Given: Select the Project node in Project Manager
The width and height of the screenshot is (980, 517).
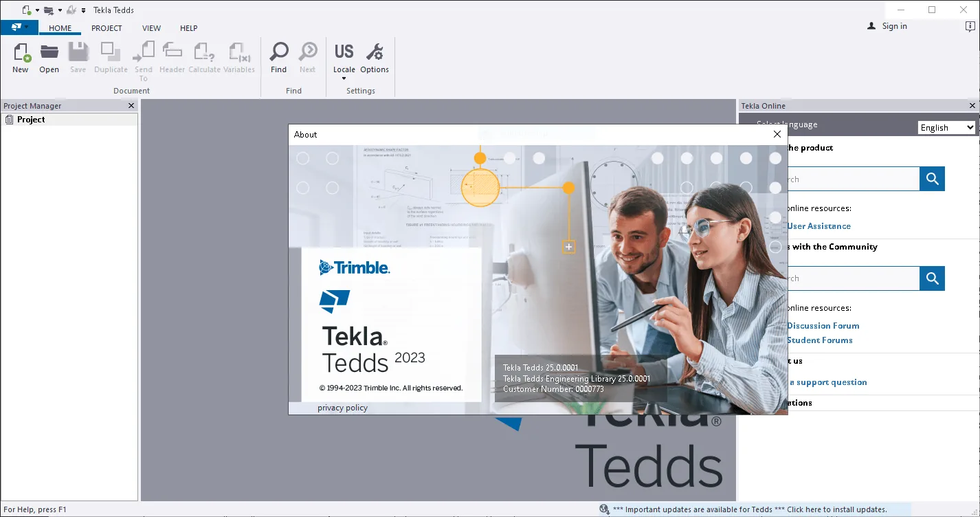Looking at the screenshot, I should 31,120.
